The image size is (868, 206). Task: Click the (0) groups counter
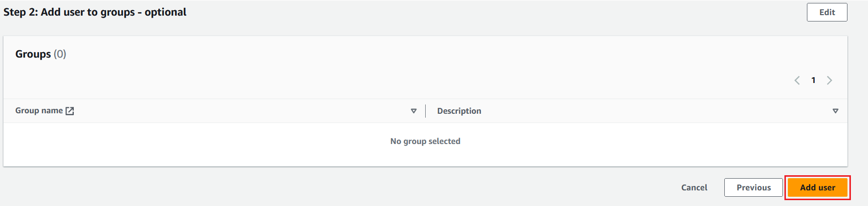coord(60,54)
